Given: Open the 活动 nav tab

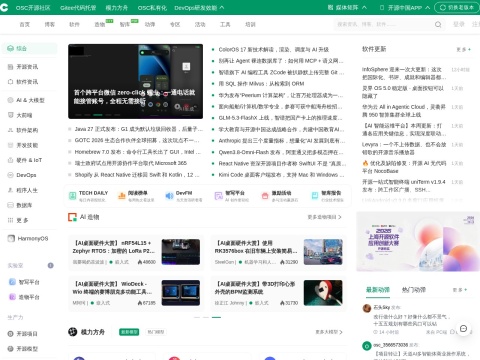Looking at the screenshot, I should pyautogui.click(x=200, y=24).
